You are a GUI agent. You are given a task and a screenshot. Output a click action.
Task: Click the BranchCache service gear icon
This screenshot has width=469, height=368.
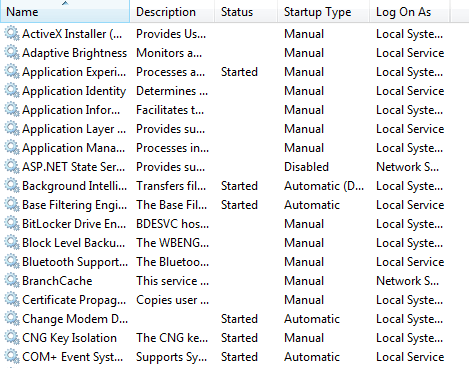12,281
